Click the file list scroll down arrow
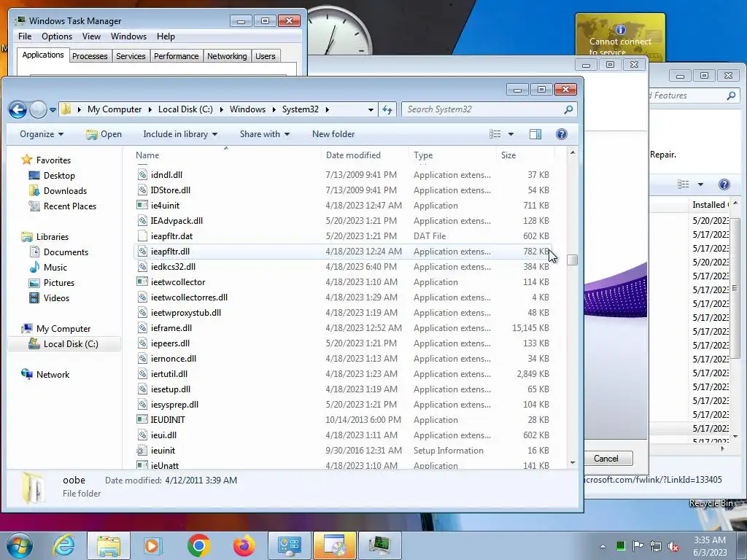This screenshot has height=560, width=747. (x=573, y=463)
